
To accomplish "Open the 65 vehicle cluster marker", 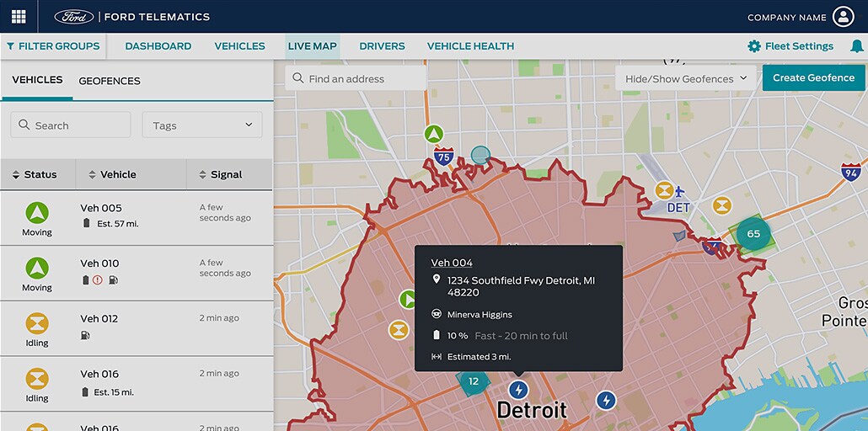I will (x=753, y=234).
